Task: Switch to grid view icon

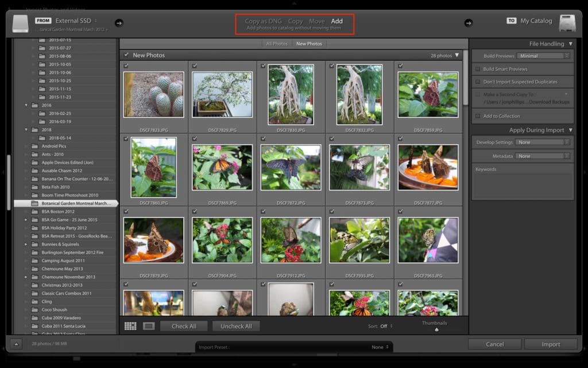Action: coord(130,326)
